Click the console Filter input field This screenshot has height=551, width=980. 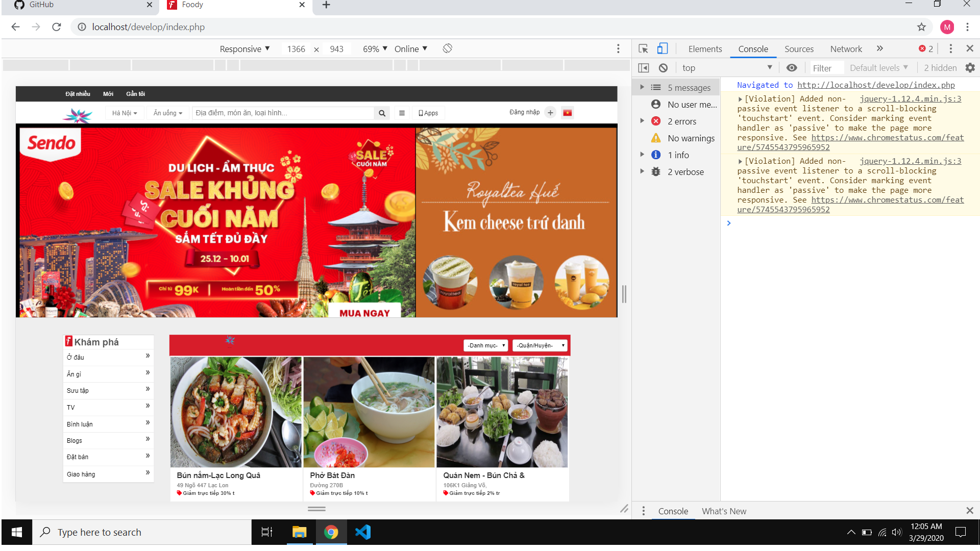point(827,68)
